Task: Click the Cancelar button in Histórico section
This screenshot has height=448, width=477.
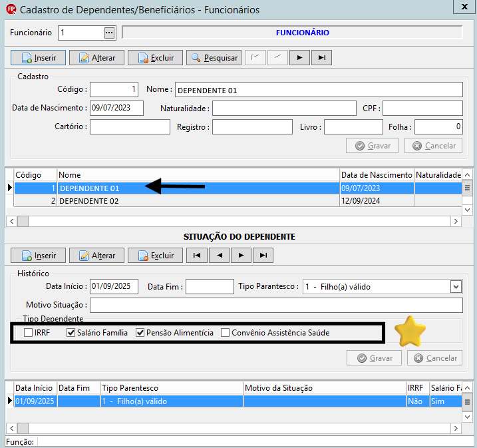Action: [x=435, y=358]
